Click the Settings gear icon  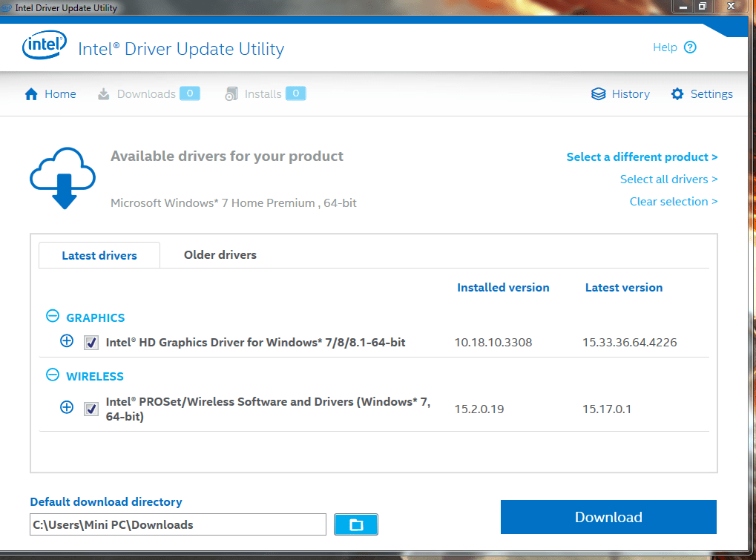pos(677,94)
